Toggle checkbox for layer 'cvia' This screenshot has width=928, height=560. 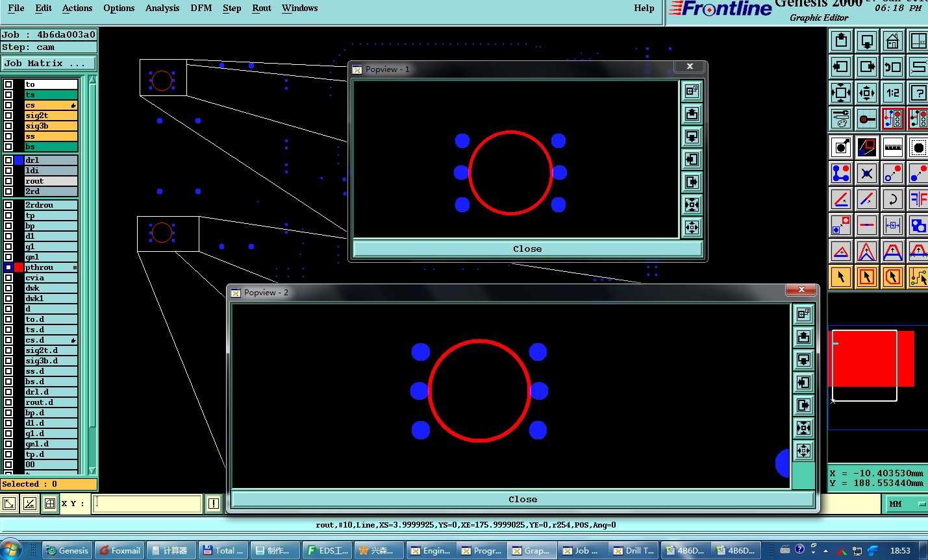[x=8, y=278]
